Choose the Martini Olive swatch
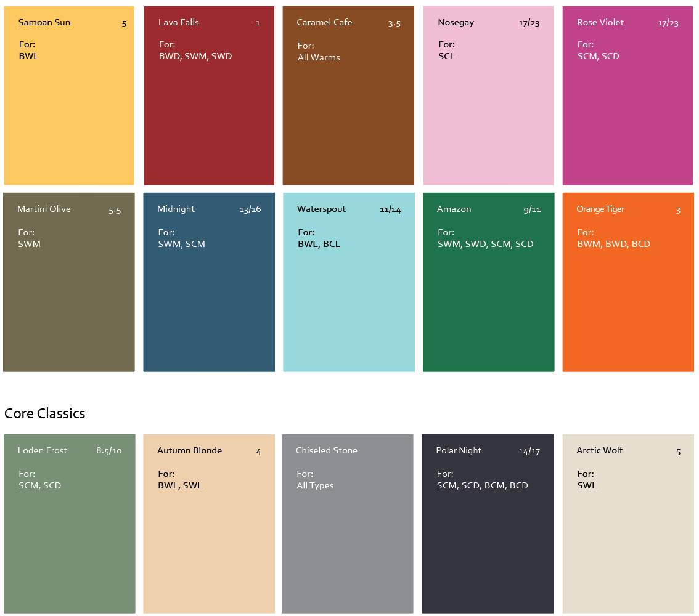Viewport: 699px width, 616px height. [68, 282]
